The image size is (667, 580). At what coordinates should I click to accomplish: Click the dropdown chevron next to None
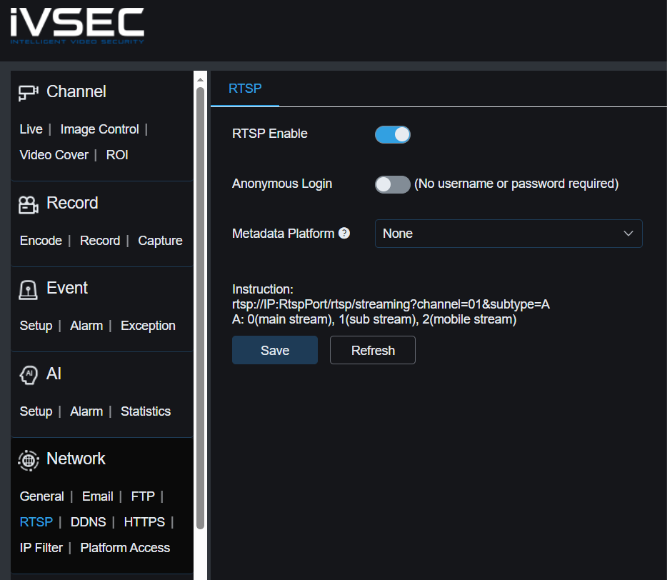coord(628,234)
